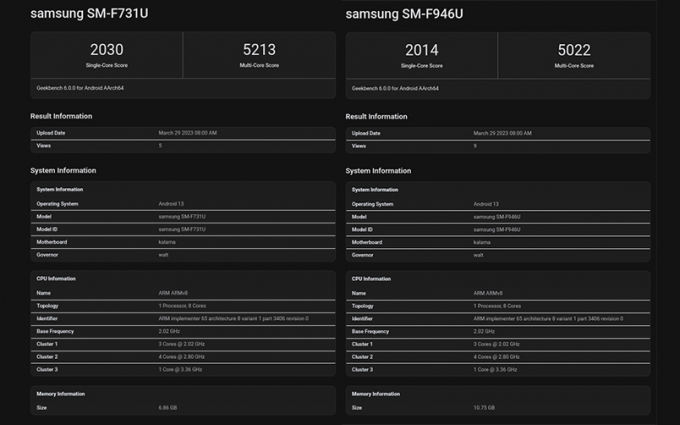Click Geekbench 6.0.0 version text for SM-F946U
680x425 pixels.
tap(395, 88)
